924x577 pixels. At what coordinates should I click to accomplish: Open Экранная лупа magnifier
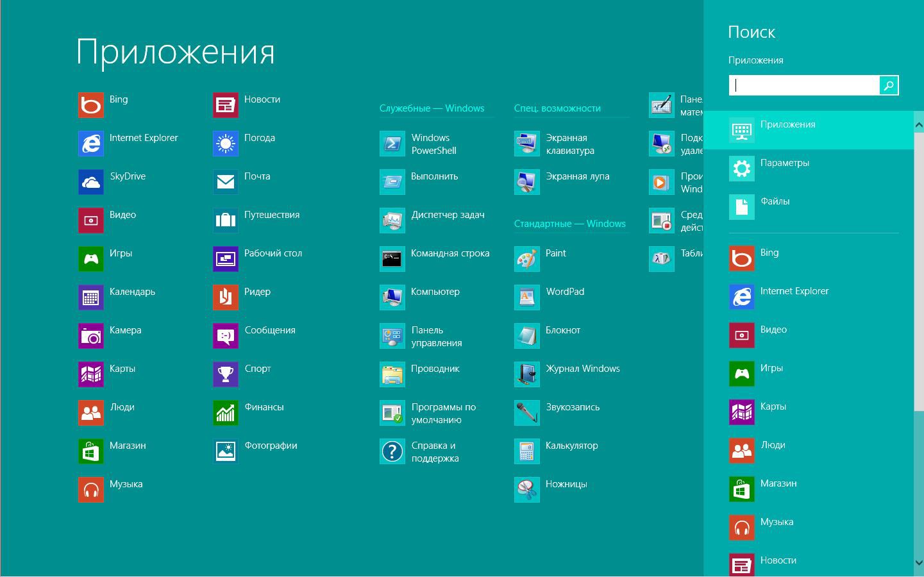tap(562, 182)
